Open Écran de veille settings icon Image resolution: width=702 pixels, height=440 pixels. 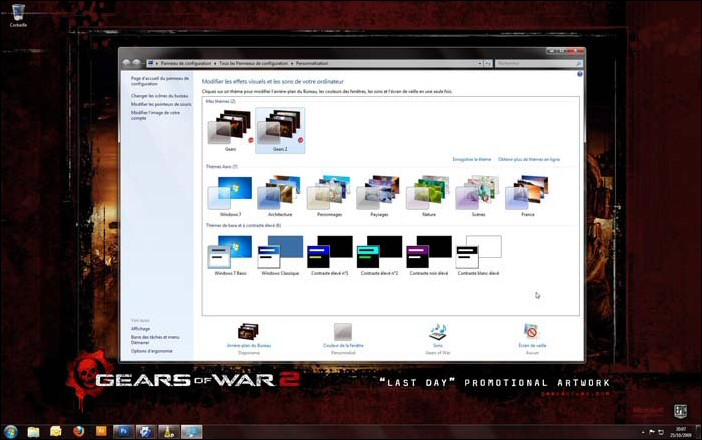pyautogui.click(x=532, y=332)
